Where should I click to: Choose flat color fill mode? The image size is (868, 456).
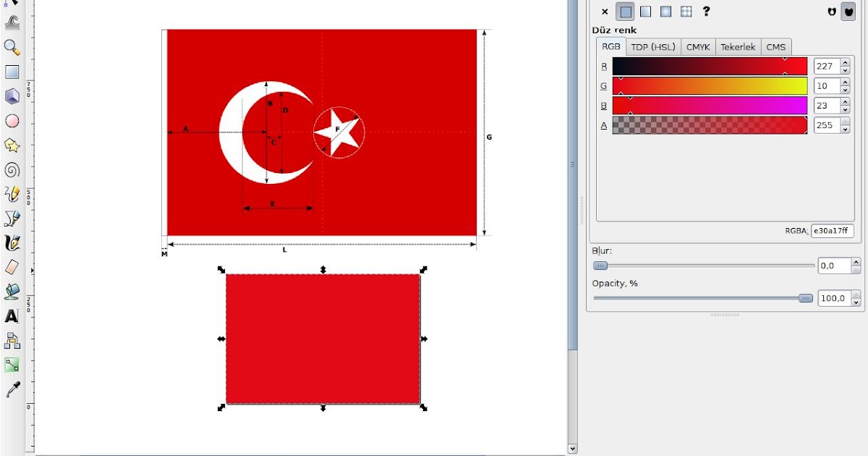pos(626,12)
